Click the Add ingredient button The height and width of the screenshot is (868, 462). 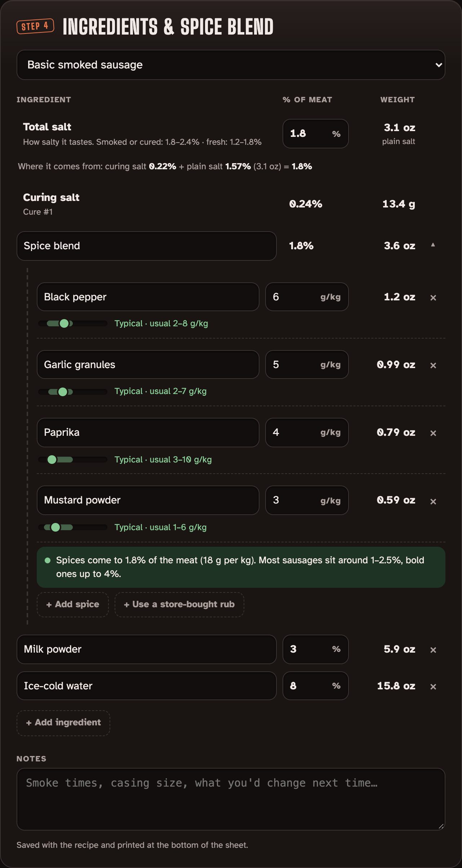coord(63,722)
